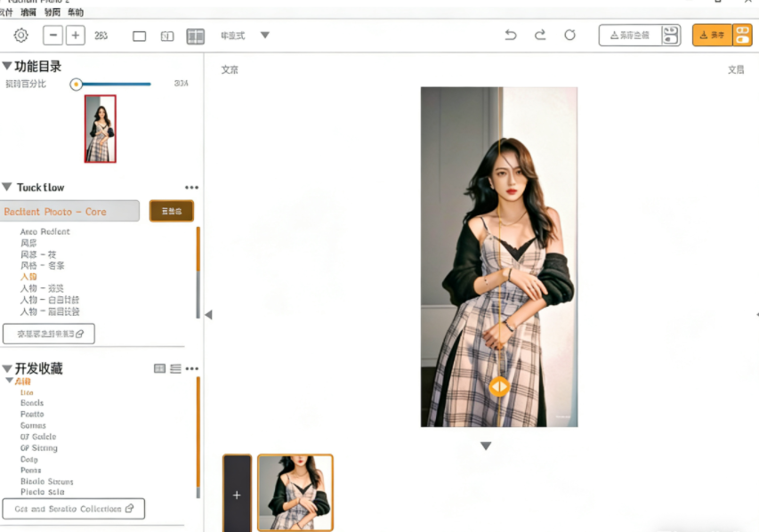Click the undo arrow icon
Viewport: 759px width, 532px height.
tap(510, 36)
